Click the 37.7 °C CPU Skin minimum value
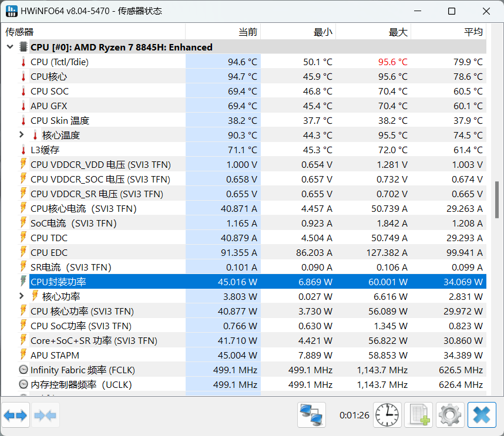Image resolution: width=504 pixels, height=436 pixels. pos(318,121)
